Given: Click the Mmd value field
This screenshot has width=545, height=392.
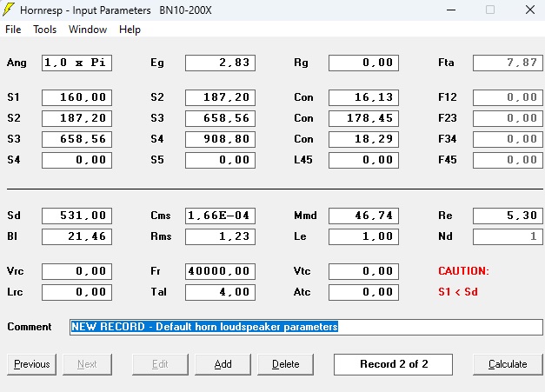Looking at the screenshot, I should (363, 216).
